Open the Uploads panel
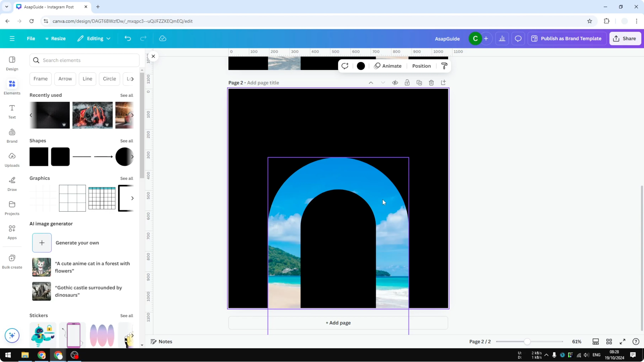 [12, 160]
